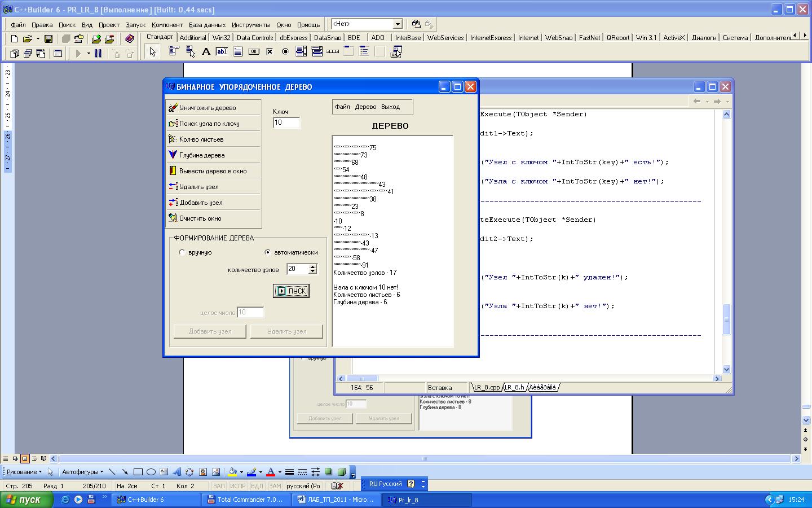Image resolution: width=812 pixels, height=508 pixels.
Task: Switch to the Additional palette tab
Action: click(193, 38)
